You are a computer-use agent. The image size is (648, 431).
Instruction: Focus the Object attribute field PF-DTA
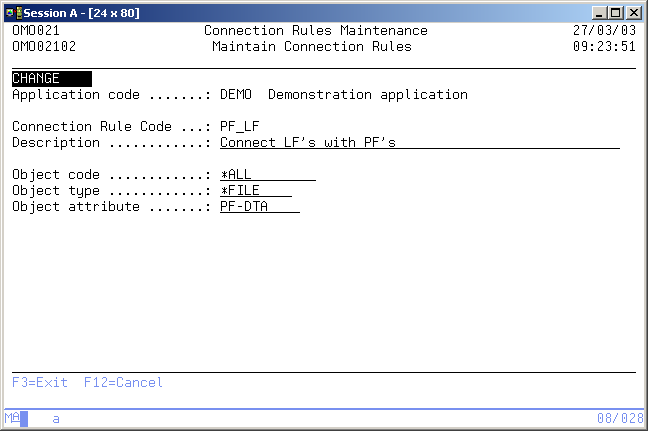point(259,207)
